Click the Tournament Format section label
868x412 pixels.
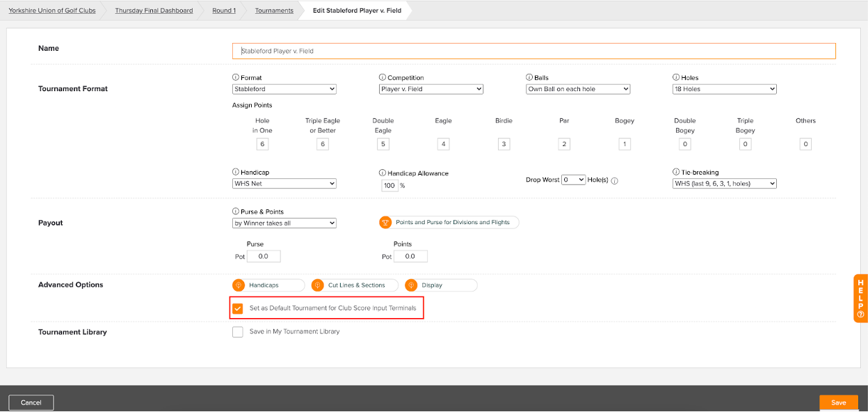tap(73, 89)
